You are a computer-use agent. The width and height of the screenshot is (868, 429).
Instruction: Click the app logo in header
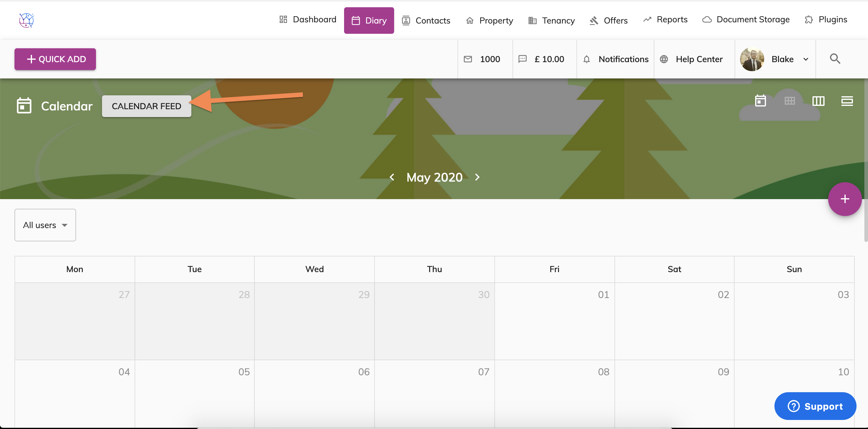click(26, 20)
